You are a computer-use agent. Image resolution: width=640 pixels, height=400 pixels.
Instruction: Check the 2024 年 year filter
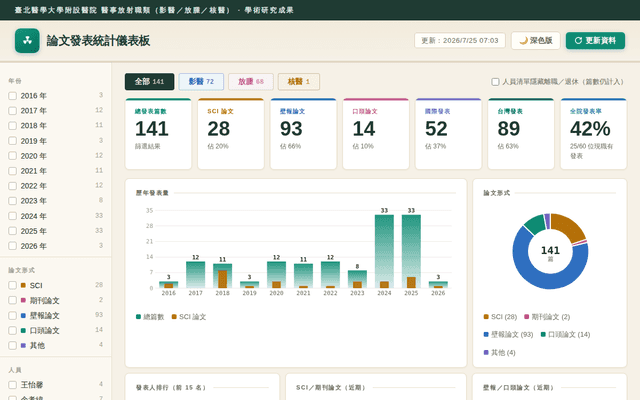click(x=13, y=216)
